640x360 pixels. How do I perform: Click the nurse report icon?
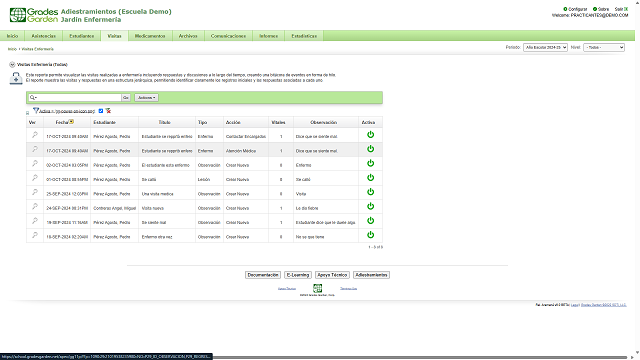tap(16, 78)
